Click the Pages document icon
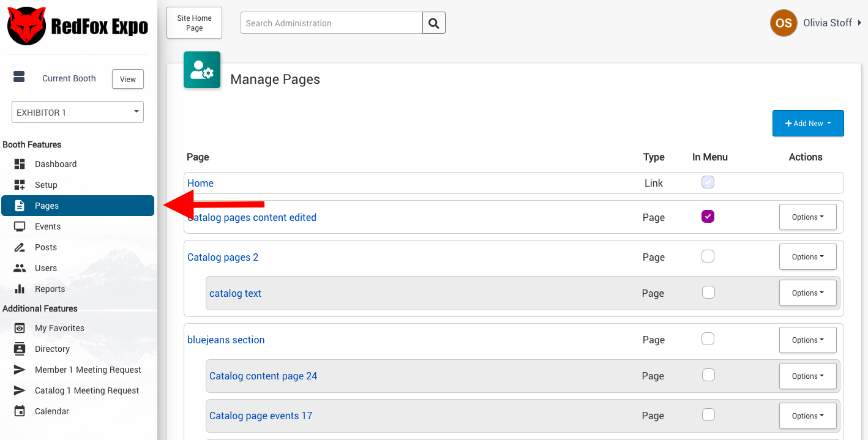The image size is (868, 440). (20, 206)
